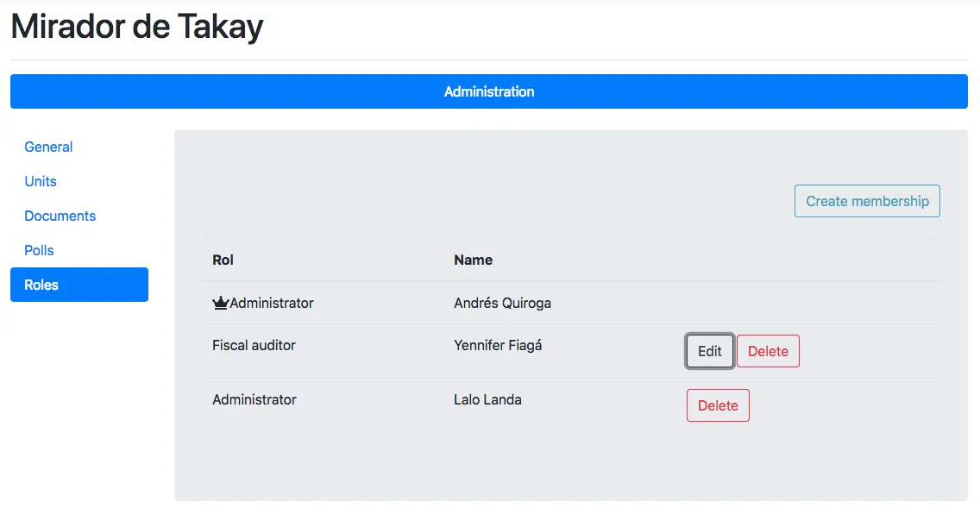Click the Name column header
980x508 pixels.
click(473, 260)
